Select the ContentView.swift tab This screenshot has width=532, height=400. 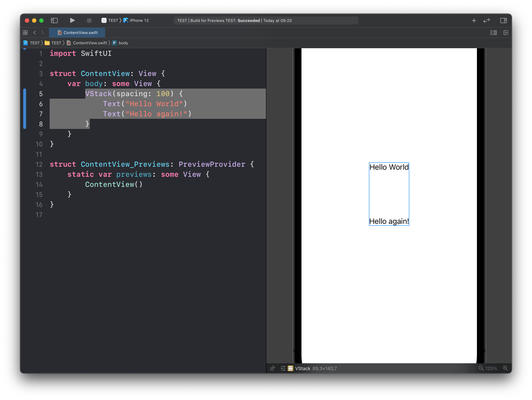(x=77, y=32)
